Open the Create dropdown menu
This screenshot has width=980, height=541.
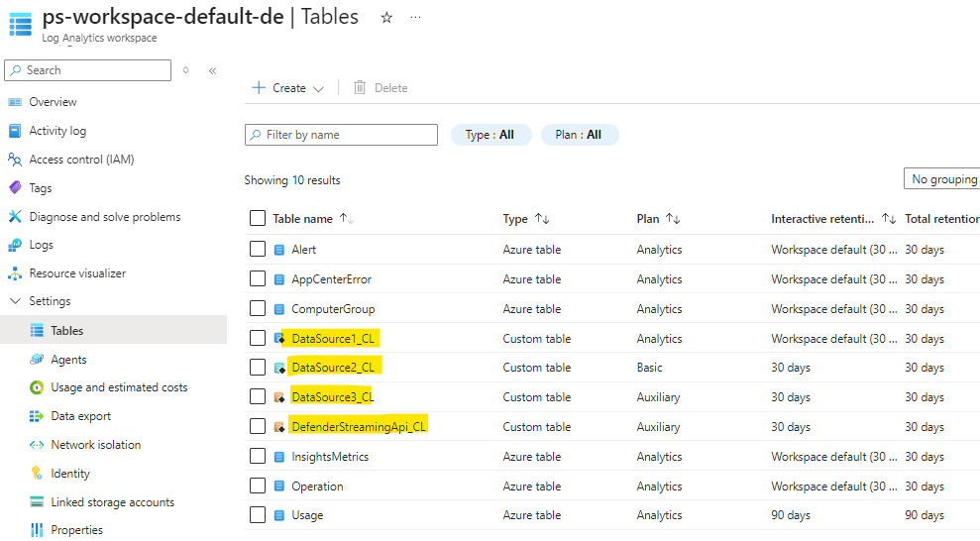pos(287,88)
